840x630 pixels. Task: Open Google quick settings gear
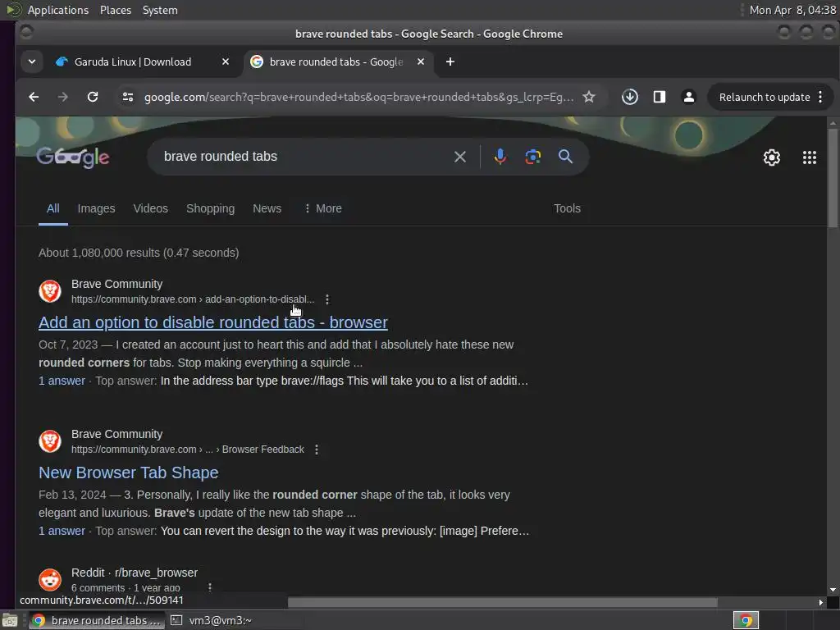point(771,157)
